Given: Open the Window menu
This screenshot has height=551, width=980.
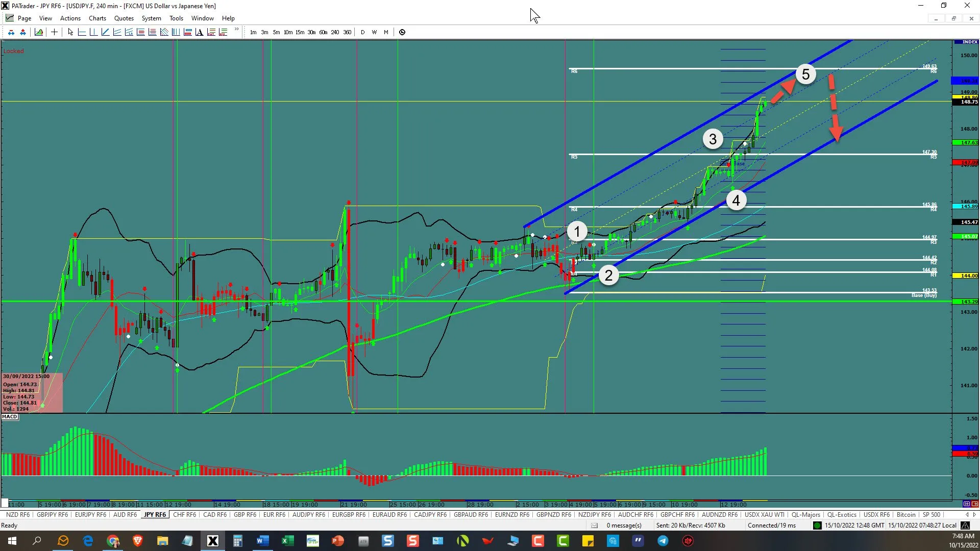Looking at the screenshot, I should click(x=203, y=18).
